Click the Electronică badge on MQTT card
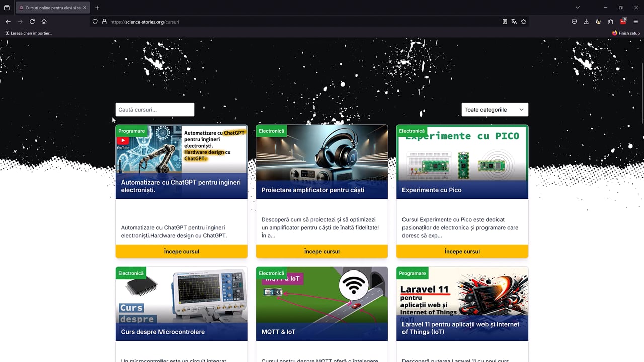Viewport: 644px width, 362px height. [272, 273]
